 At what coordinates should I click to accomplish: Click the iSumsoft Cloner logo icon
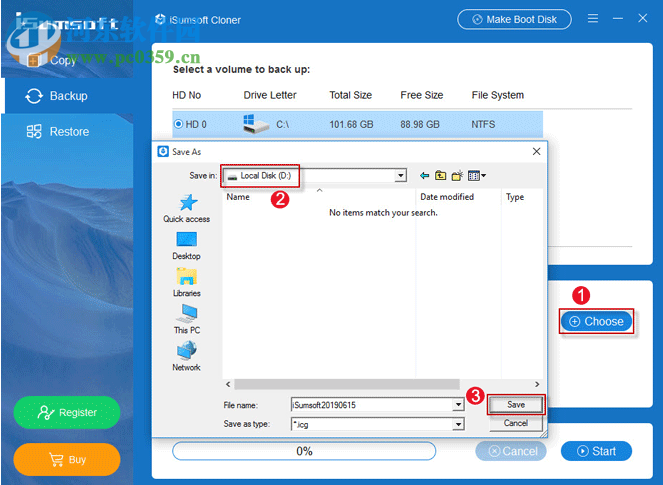pos(160,19)
